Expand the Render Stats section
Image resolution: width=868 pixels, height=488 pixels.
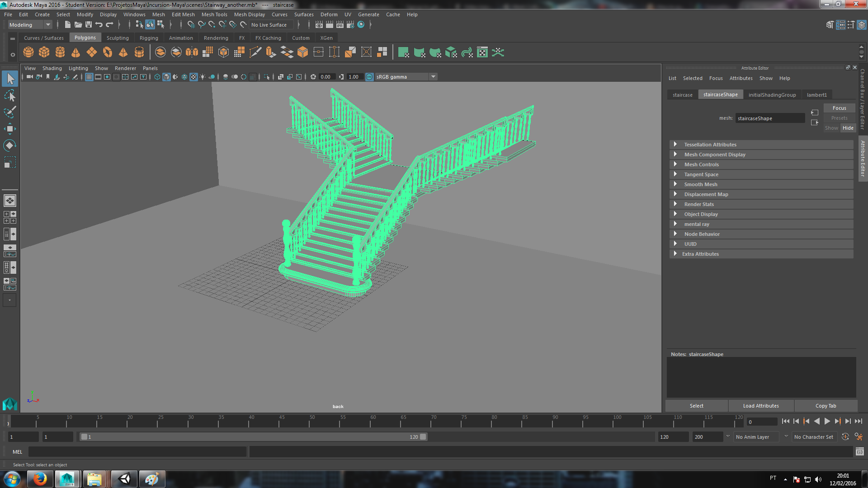point(761,204)
